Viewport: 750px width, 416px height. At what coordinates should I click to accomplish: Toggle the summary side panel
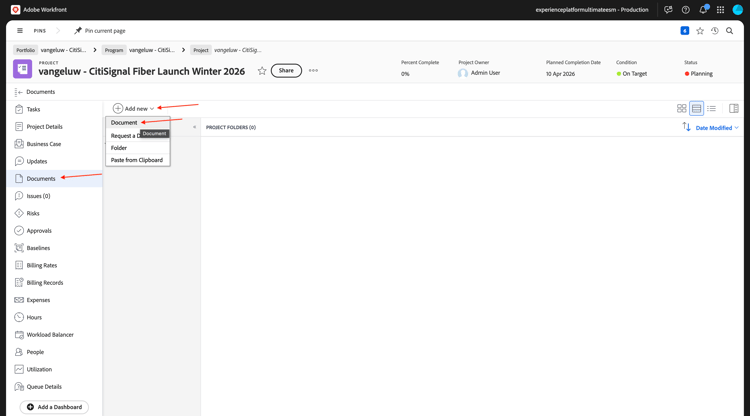[734, 109]
